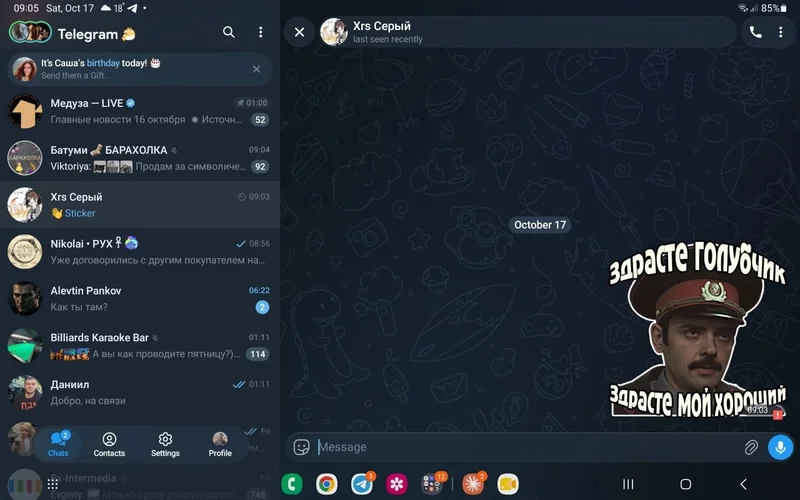Switch to the Chats tab
Image resolution: width=800 pixels, height=500 pixels.
click(58, 444)
